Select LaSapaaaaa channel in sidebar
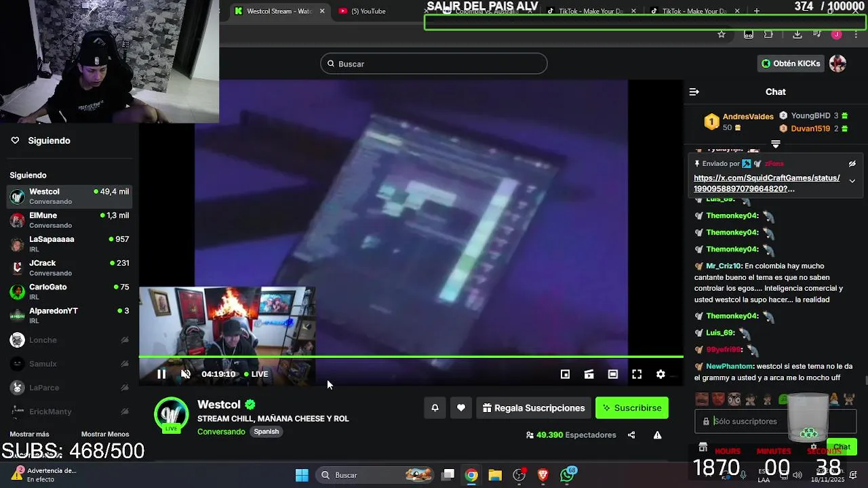This screenshot has height=488, width=868. pos(69,244)
